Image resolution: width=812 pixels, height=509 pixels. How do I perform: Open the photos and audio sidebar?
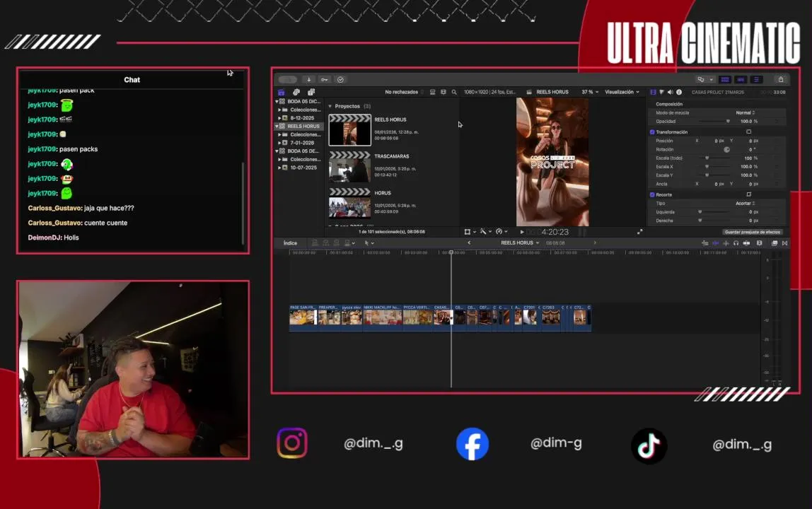296,92
